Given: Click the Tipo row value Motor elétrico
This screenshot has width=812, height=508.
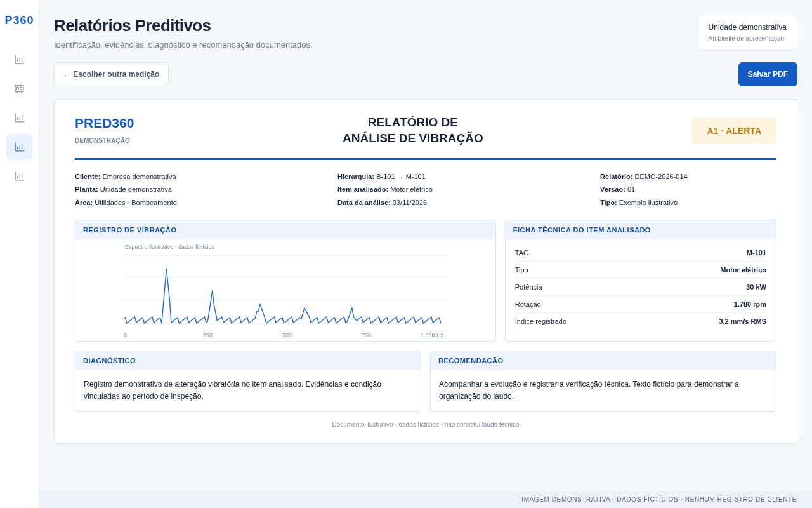Looking at the screenshot, I should click(743, 270).
